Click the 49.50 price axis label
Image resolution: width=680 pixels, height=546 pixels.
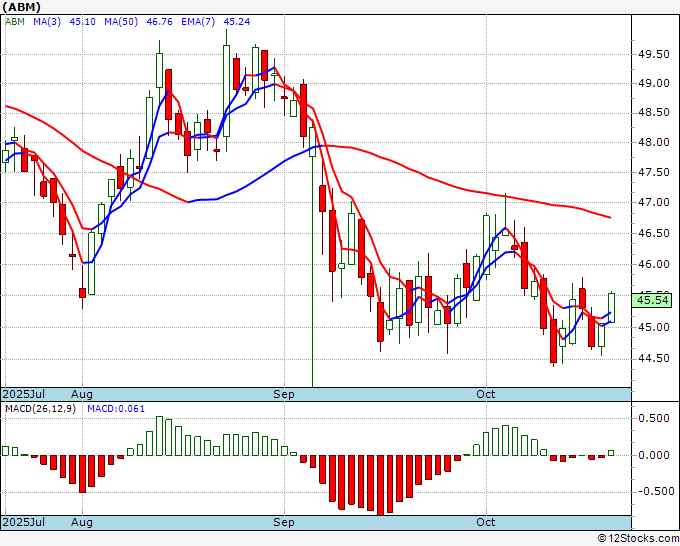pos(654,54)
